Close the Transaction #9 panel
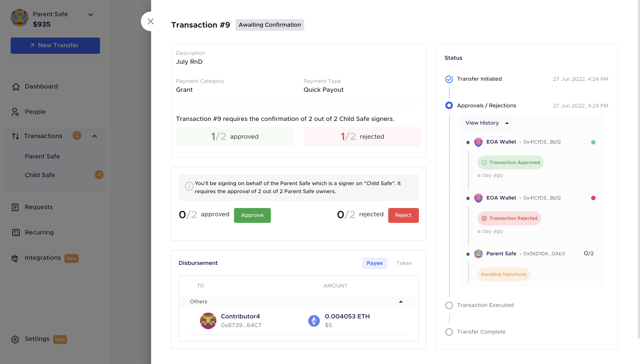 point(150,22)
